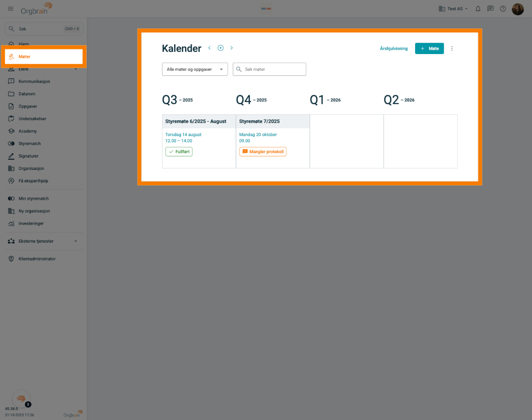Open the calendar more options menu
532x420 pixels.
coord(452,49)
